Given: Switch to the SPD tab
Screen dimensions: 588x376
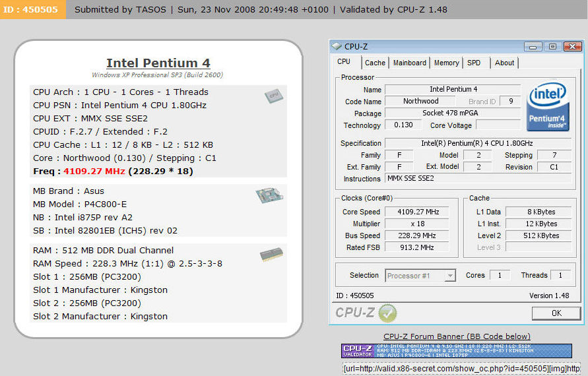Looking at the screenshot, I should tap(474, 63).
